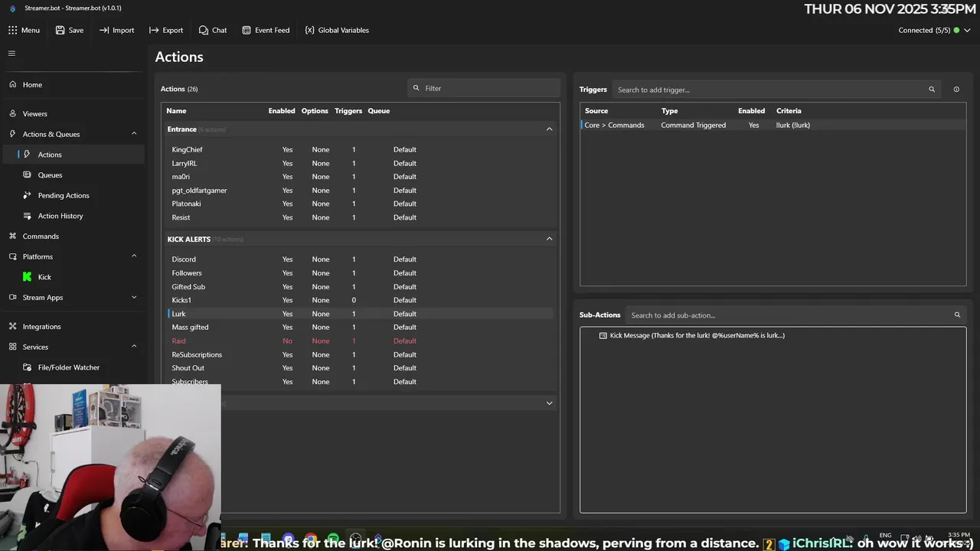Open the Chat toolbar item
Screen dimensions: 980x551
(212, 30)
